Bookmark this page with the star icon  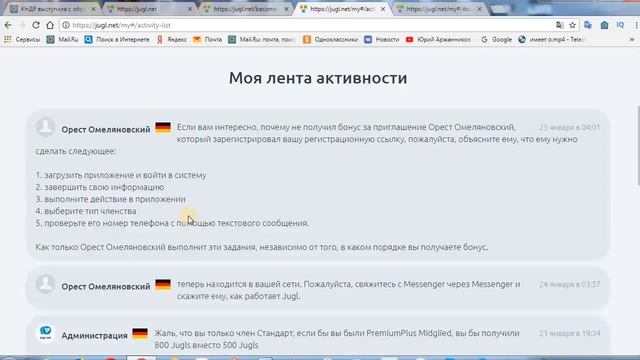coord(573,25)
